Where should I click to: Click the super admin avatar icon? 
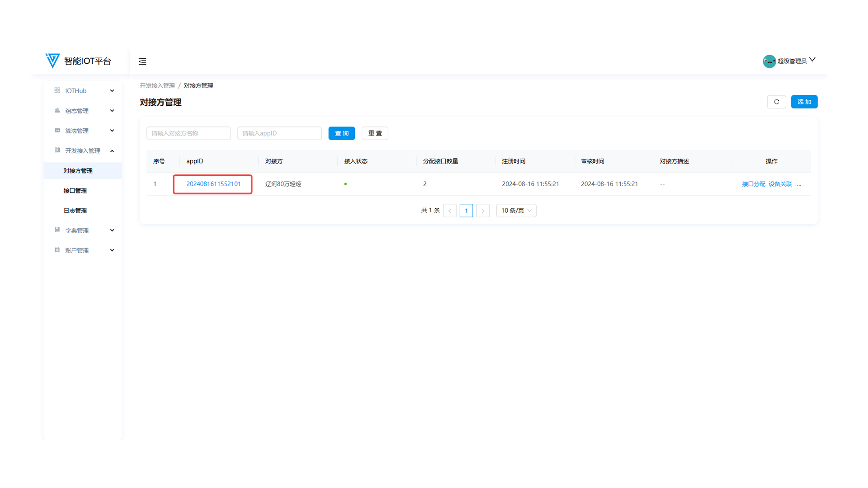pyautogui.click(x=769, y=61)
